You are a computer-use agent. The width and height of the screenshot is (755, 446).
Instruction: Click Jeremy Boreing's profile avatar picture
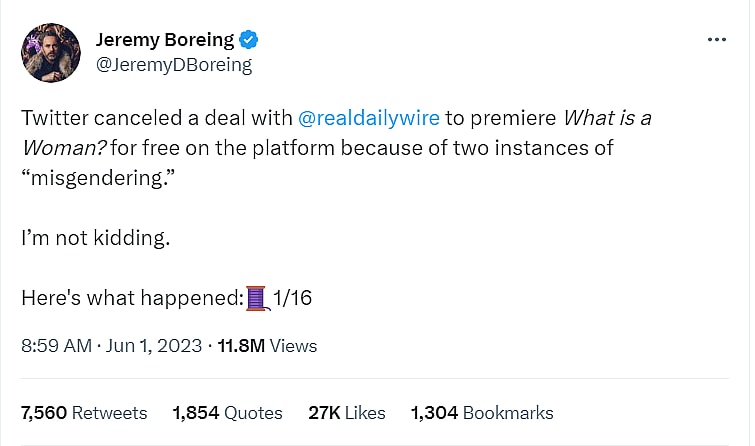[x=51, y=53]
